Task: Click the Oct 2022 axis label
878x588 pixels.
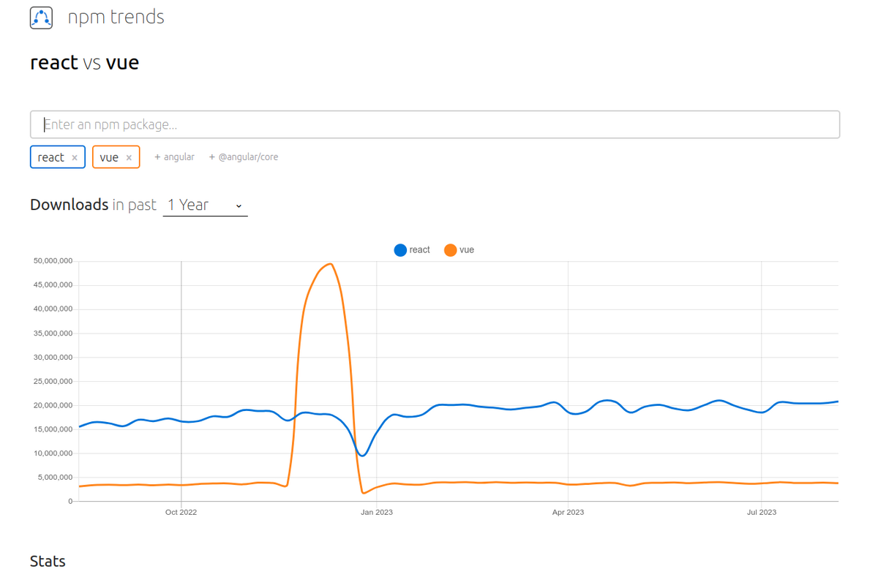Action: (x=181, y=513)
